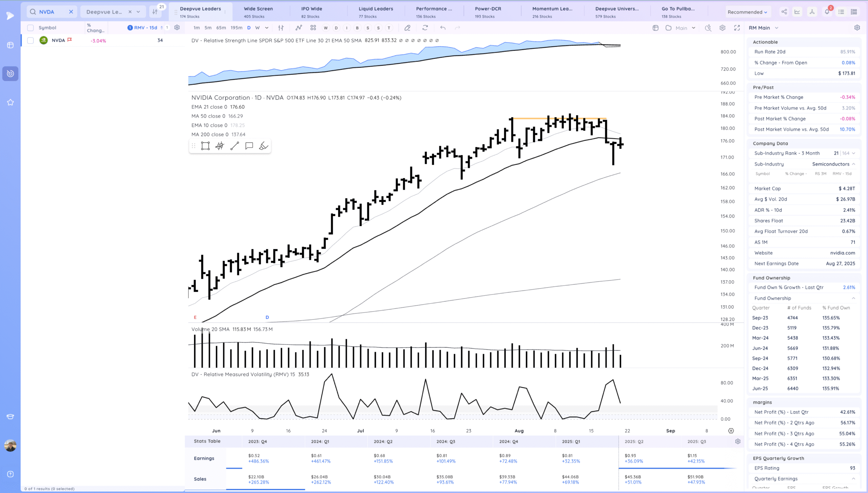This screenshot has height=493, width=868.
Task: Open watchlist column settings gear
Action: tap(177, 27)
